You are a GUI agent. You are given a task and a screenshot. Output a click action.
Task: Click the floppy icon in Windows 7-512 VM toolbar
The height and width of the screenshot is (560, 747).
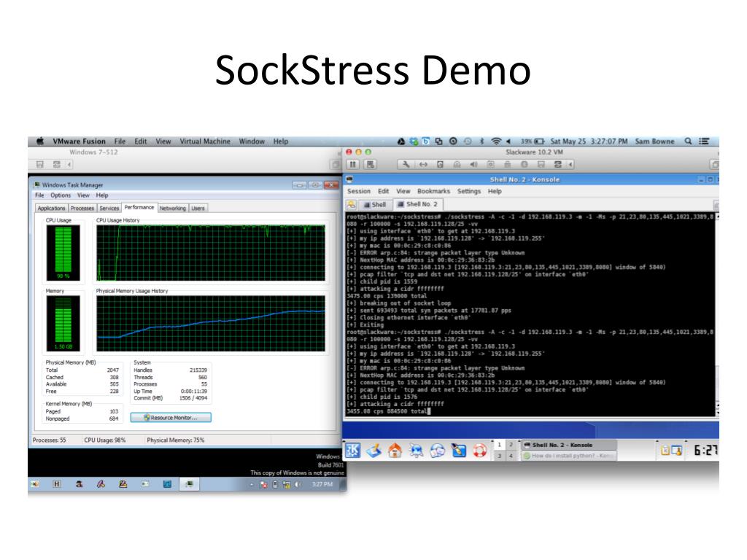(40, 164)
